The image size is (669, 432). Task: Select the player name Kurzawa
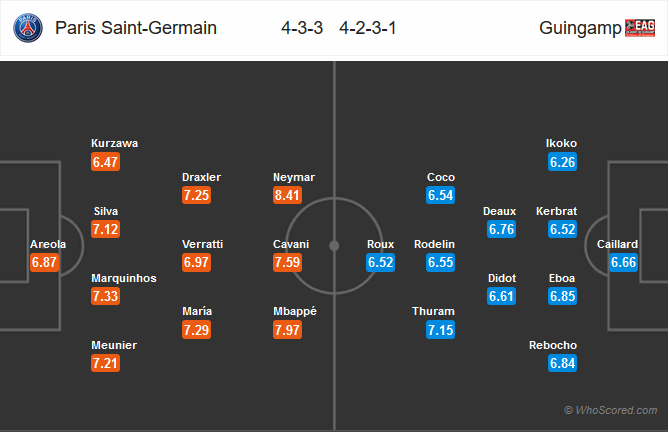(114, 143)
